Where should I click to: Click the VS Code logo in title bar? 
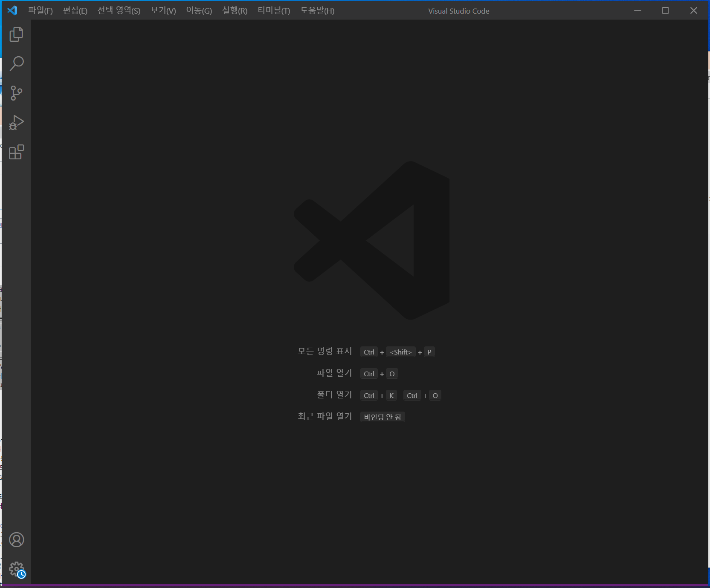point(12,10)
